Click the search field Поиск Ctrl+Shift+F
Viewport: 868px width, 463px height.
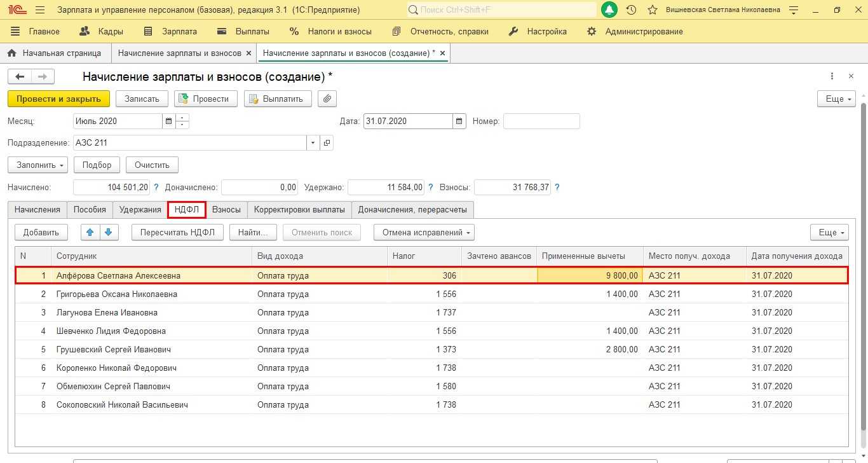tap(501, 10)
